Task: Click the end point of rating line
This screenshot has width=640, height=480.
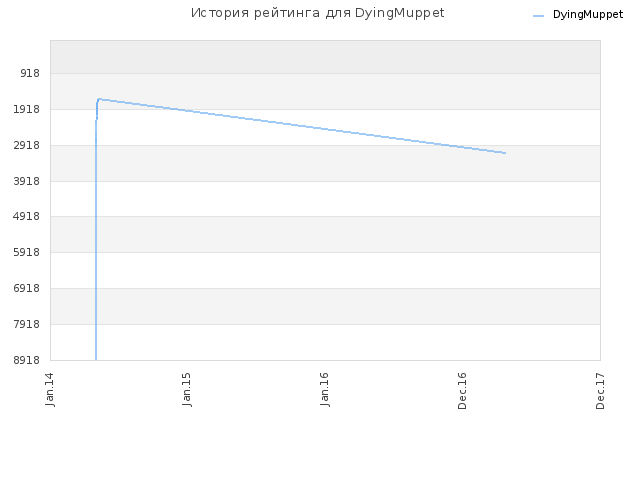Action: 505,153
